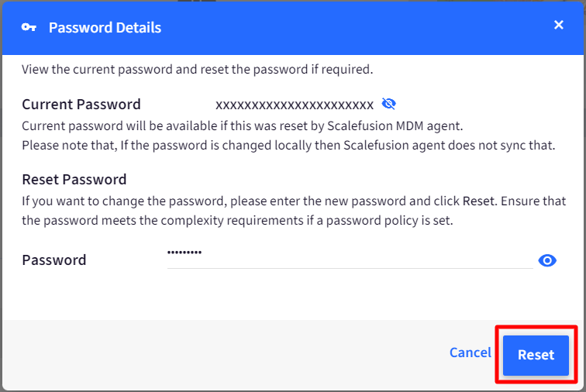Toggle new password visibility with the eye icon

(547, 260)
